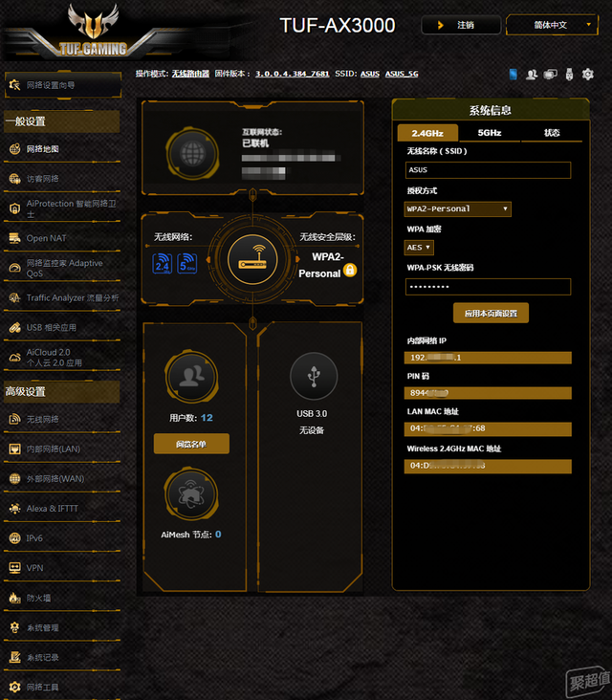This screenshot has width=612, height=700.
Task: Click the 系统管理 gear icon
Action: 14,627
